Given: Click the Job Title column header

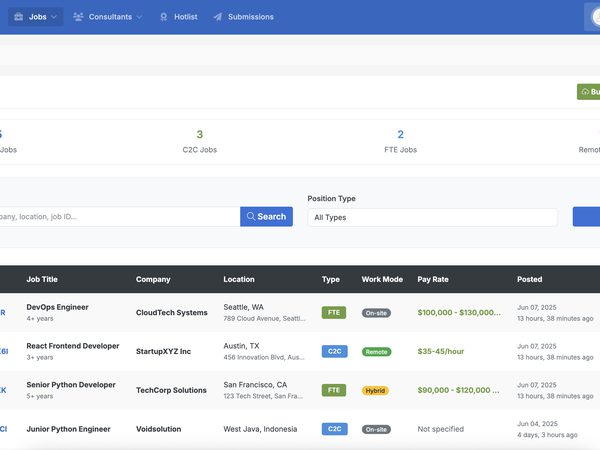Looking at the screenshot, I should [x=42, y=279].
